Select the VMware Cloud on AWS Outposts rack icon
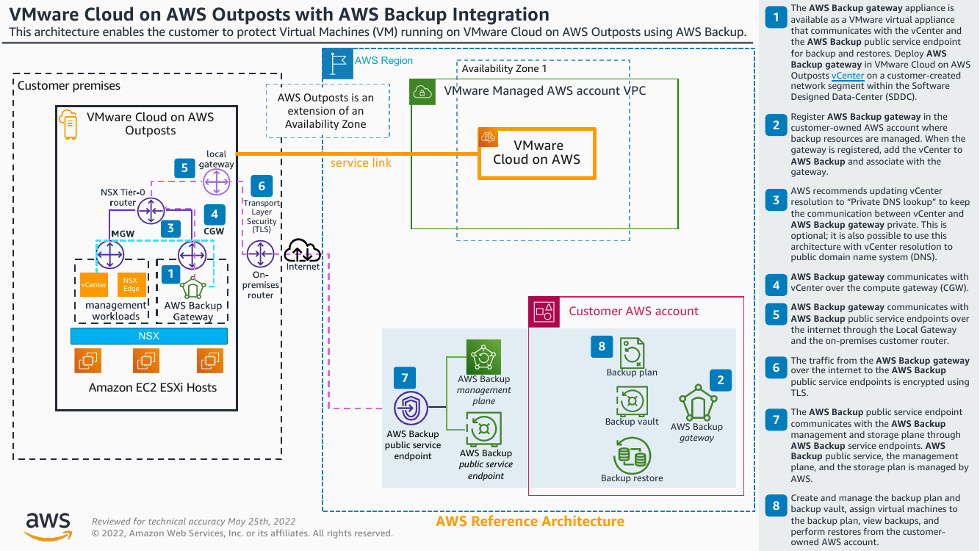980x551 pixels. [x=69, y=124]
